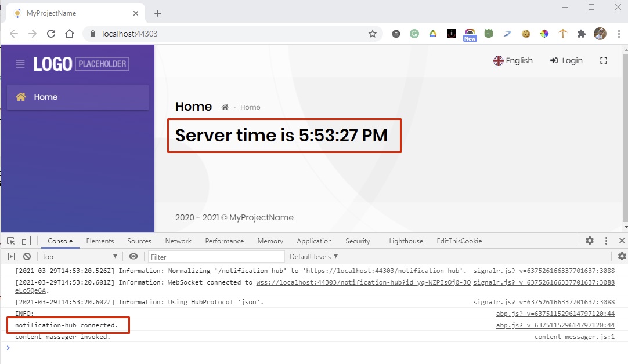Toggle fullscreen mode icon in page header
628x364 pixels.
pyautogui.click(x=604, y=60)
